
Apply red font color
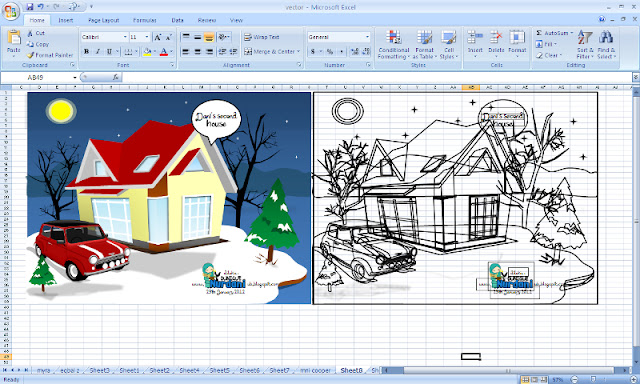164,51
